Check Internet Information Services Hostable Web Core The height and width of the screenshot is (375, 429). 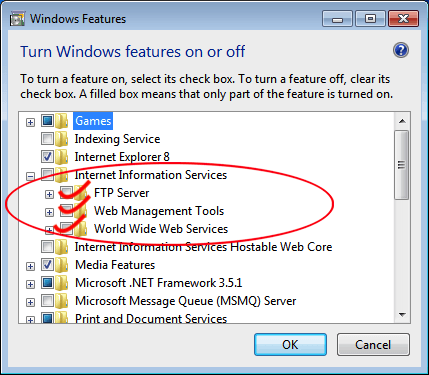[47, 247]
